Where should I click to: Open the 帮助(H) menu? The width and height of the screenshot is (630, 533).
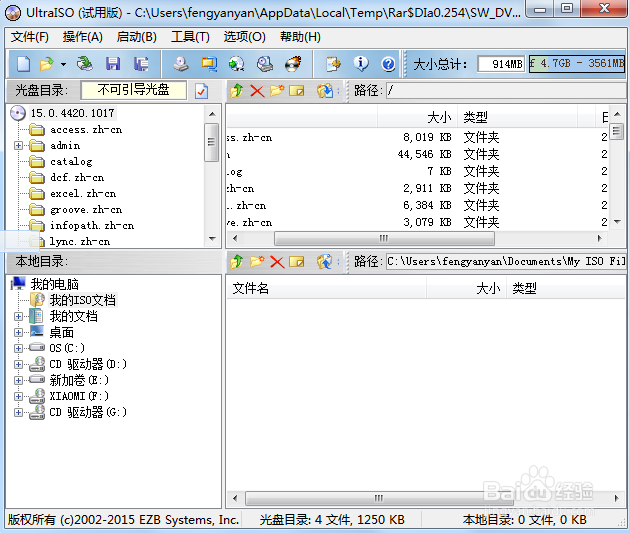pos(300,37)
